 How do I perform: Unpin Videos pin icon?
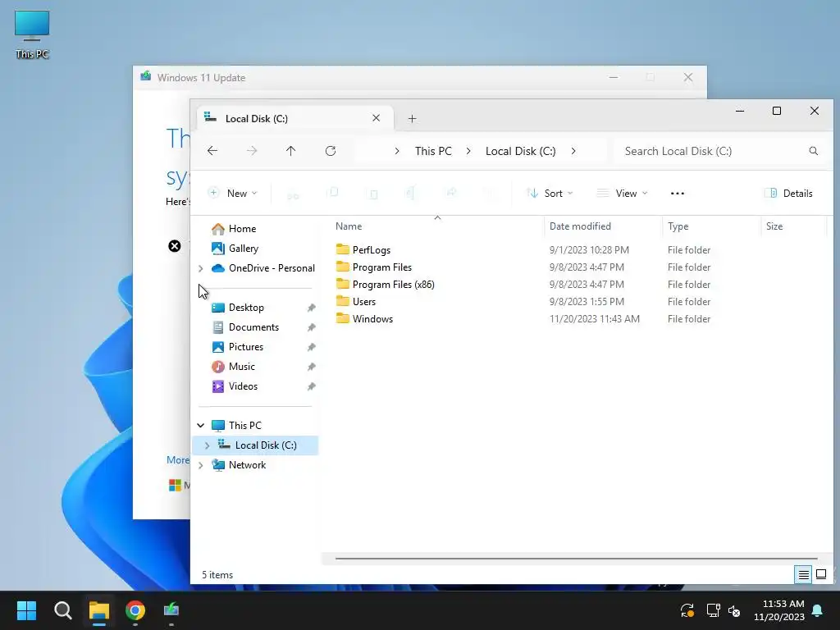(311, 387)
